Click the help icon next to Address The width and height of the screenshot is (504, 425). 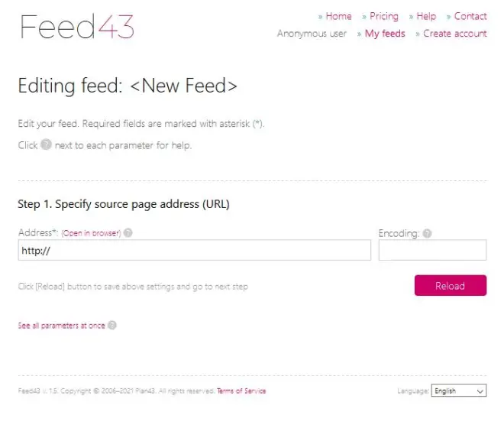coord(128,232)
